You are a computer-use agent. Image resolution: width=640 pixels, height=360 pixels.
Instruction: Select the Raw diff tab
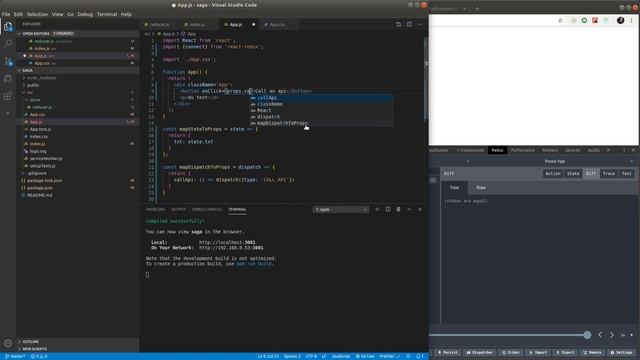[481, 187]
